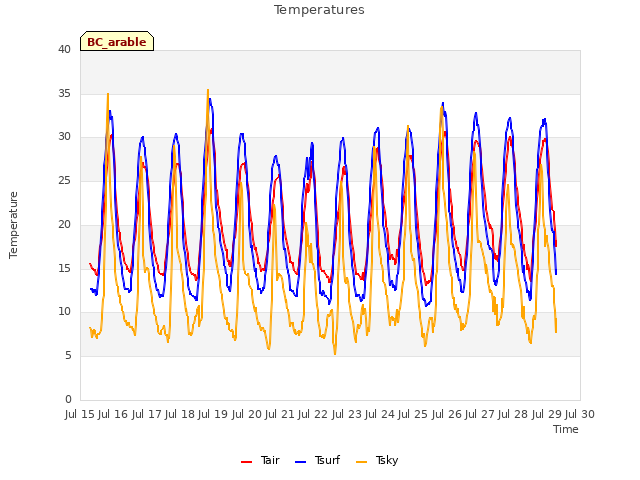The image size is (640, 480).
Task: Click the 40 y-axis tick label
Action: [x=64, y=50]
